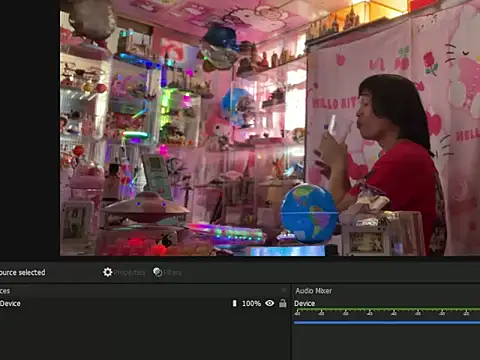
Task: Click the 100% value in Device row
Action: pos(251,303)
